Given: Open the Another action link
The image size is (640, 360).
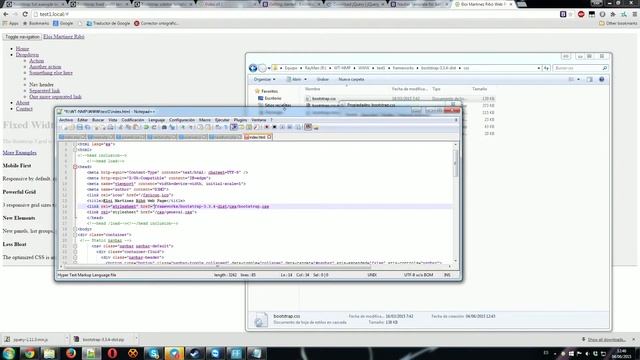Looking at the screenshot, I should point(45,67).
